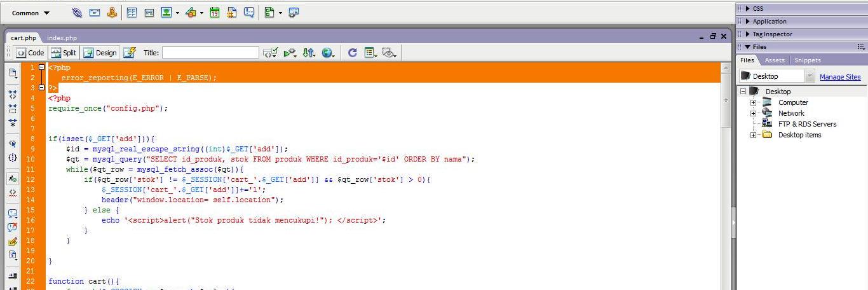The image size is (868, 290).
Task: Click the Recent Snippets sidebar icon
Action: (13, 256)
